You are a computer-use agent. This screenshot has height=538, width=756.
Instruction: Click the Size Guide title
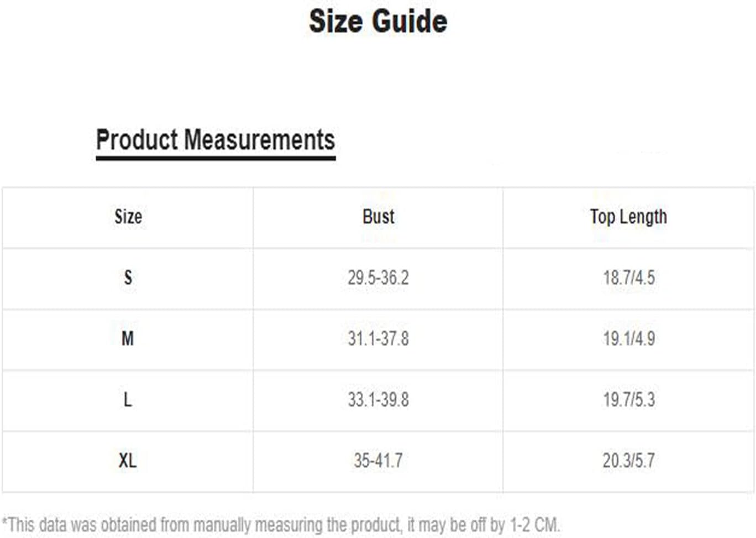click(378, 22)
